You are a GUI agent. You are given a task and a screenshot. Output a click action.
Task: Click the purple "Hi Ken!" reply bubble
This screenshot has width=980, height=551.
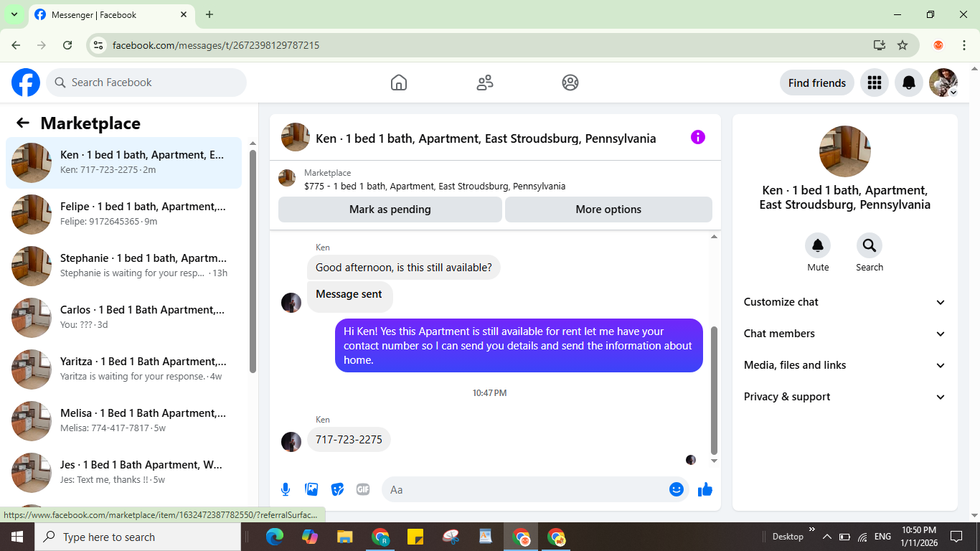(519, 346)
